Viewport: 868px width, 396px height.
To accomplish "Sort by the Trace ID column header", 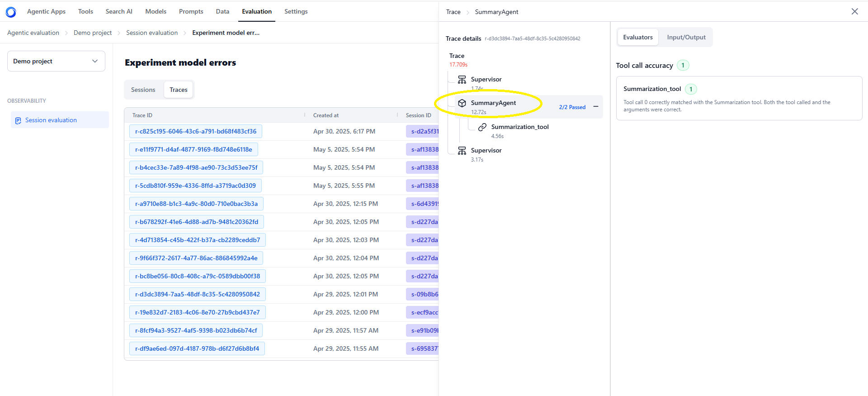I will [142, 115].
